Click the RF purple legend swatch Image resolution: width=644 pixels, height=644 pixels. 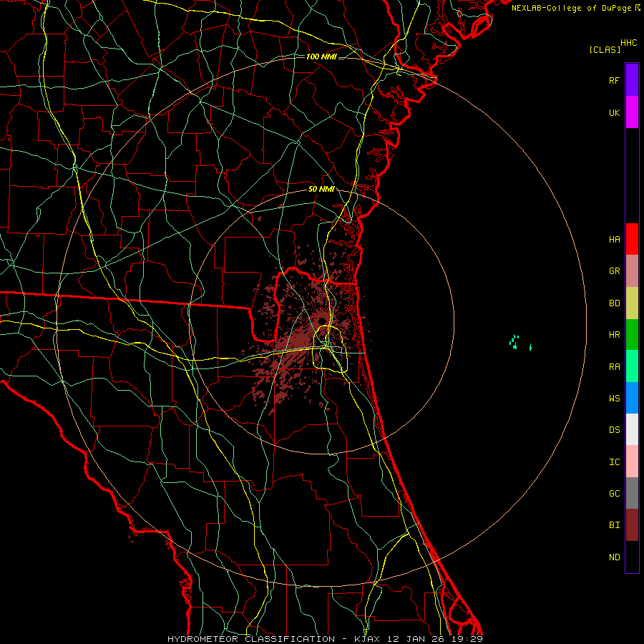point(632,80)
